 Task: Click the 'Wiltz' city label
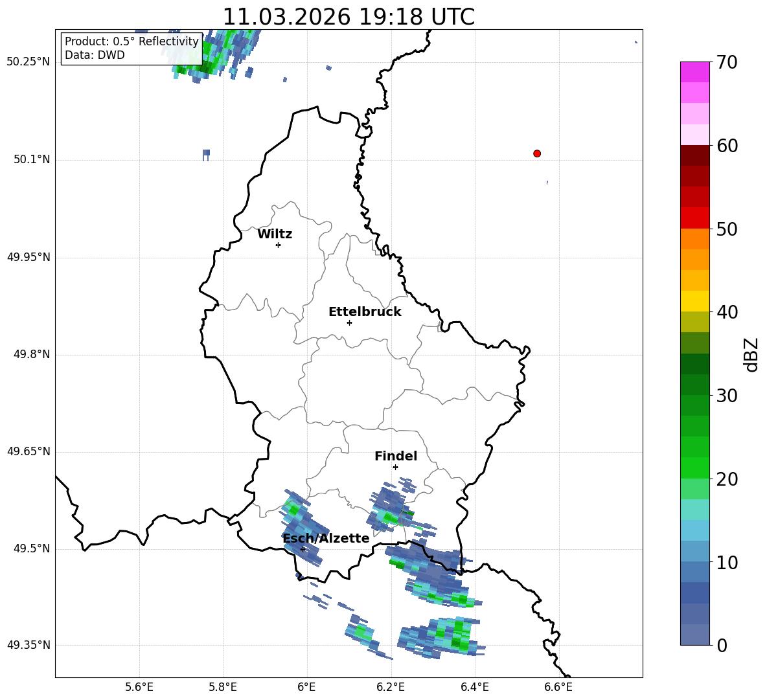(x=275, y=234)
